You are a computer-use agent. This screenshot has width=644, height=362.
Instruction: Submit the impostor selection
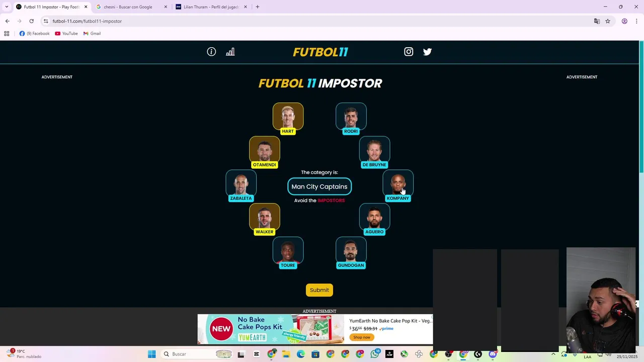point(319,290)
